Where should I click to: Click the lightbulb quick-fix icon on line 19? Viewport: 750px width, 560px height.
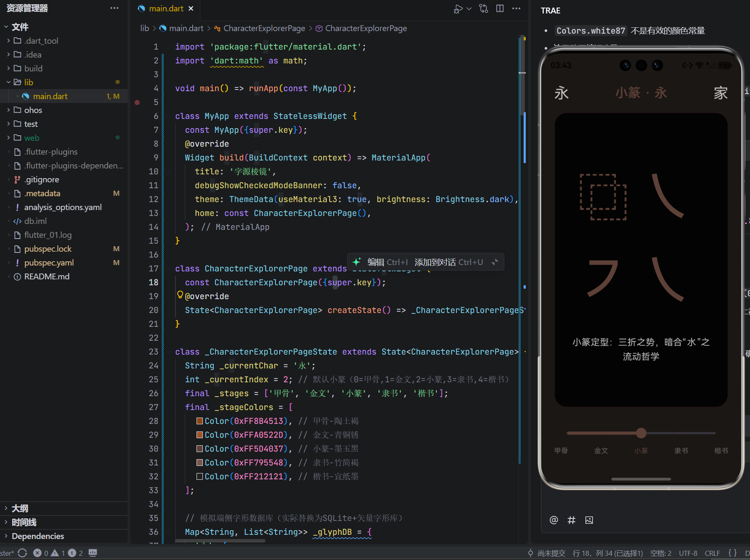pos(180,295)
